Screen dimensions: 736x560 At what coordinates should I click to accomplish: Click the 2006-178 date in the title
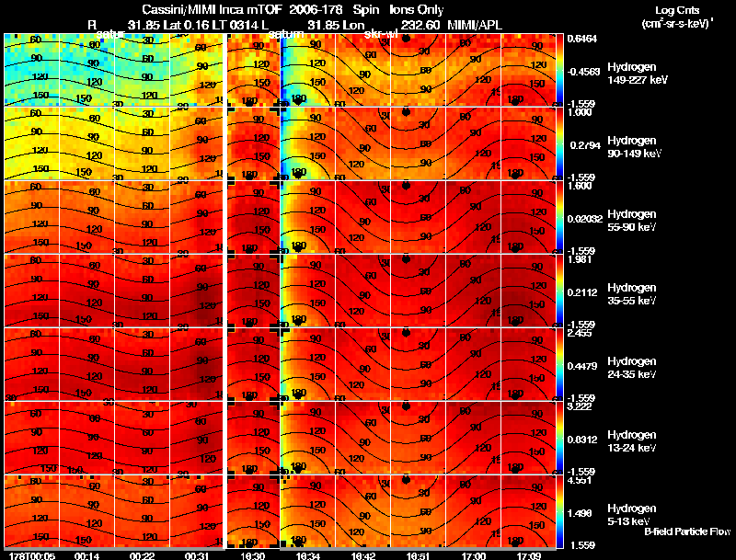316,10
